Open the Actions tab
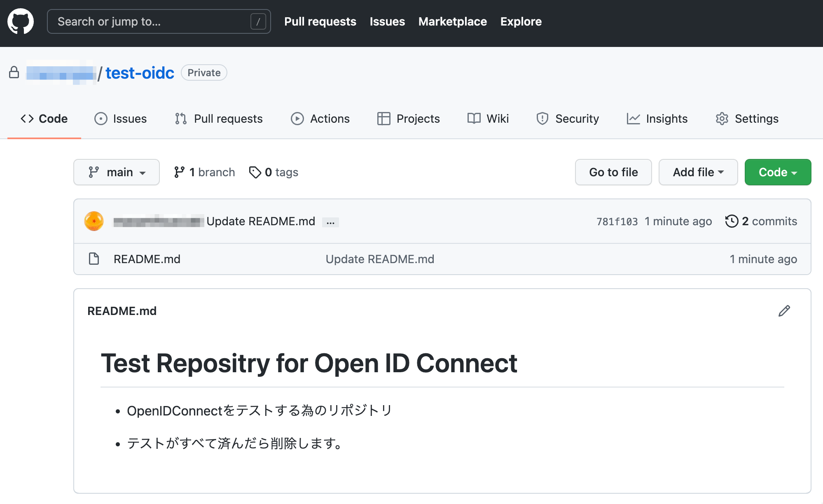The image size is (823, 504). (x=320, y=119)
